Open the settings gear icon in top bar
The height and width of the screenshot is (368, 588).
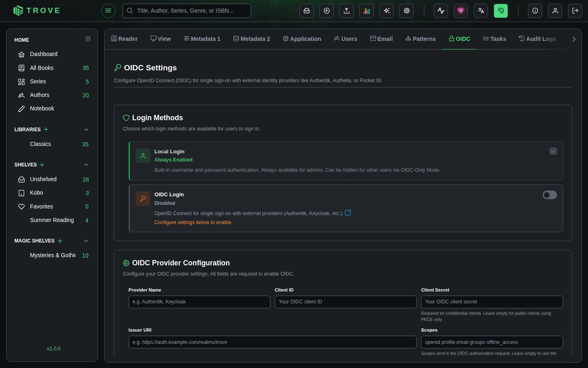pos(407,11)
